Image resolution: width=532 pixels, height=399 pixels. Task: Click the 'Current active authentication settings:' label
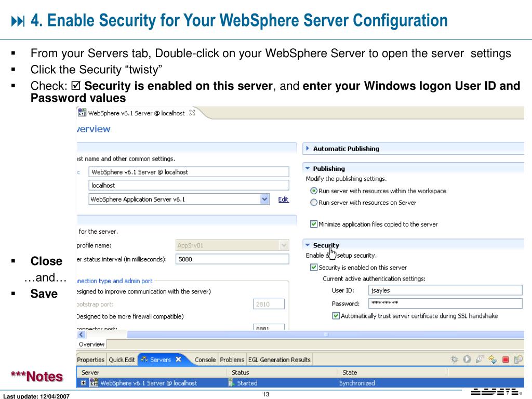pyautogui.click(x=374, y=279)
